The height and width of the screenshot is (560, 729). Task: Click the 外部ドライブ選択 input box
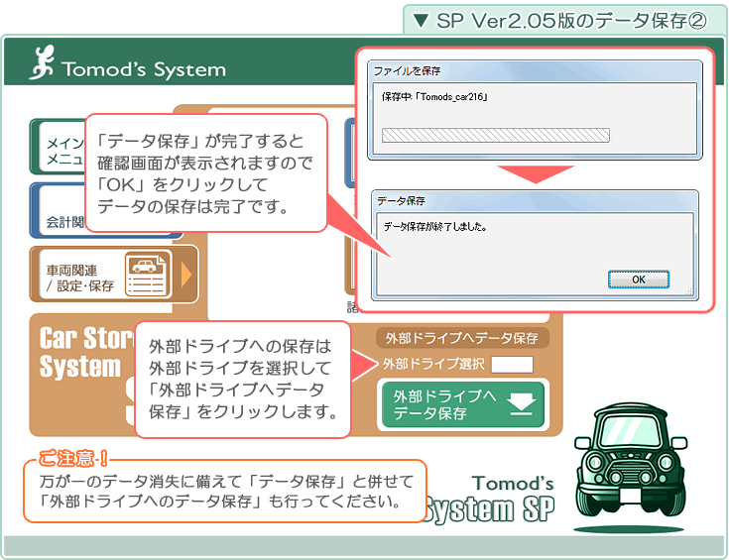point(512,365)
